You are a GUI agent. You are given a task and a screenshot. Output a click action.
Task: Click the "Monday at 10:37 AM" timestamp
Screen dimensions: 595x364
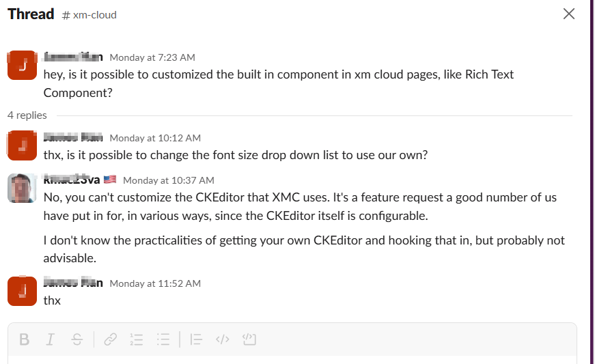point(169,180)
